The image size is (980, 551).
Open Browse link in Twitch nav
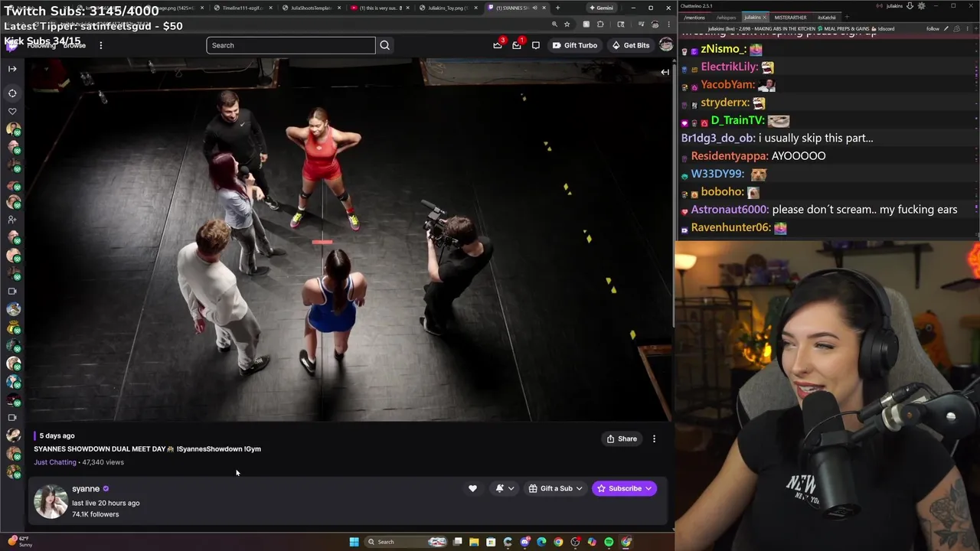[x=74, y=45]
